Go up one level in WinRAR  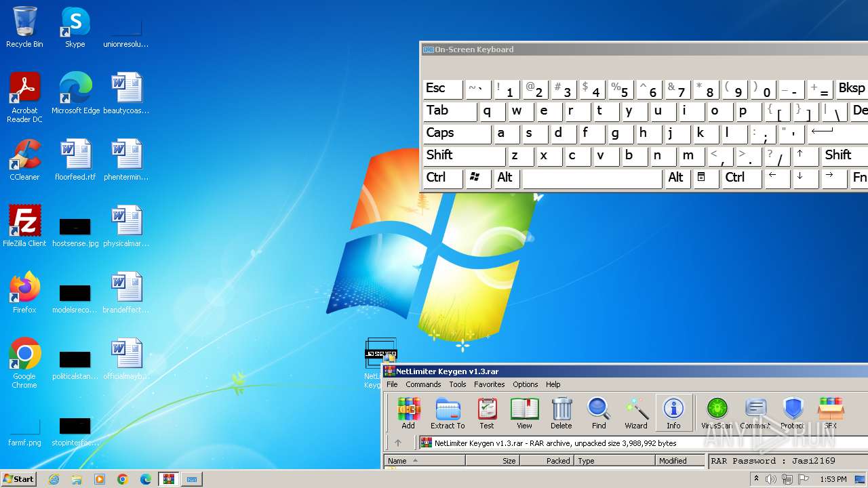398,443
